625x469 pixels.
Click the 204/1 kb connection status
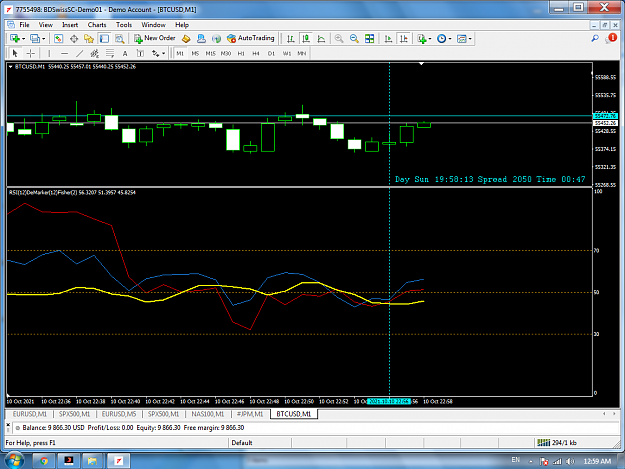tap(557, 443)
